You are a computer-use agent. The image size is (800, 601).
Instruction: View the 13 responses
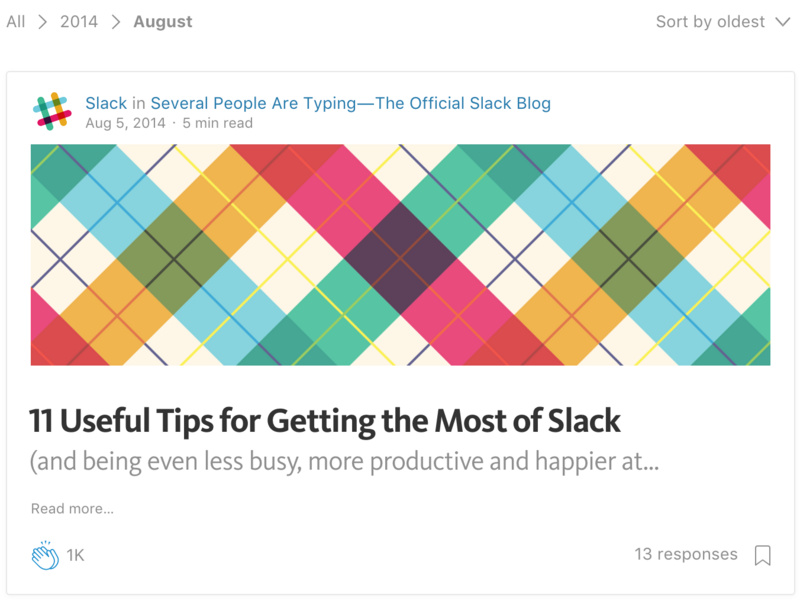(686, 554)
